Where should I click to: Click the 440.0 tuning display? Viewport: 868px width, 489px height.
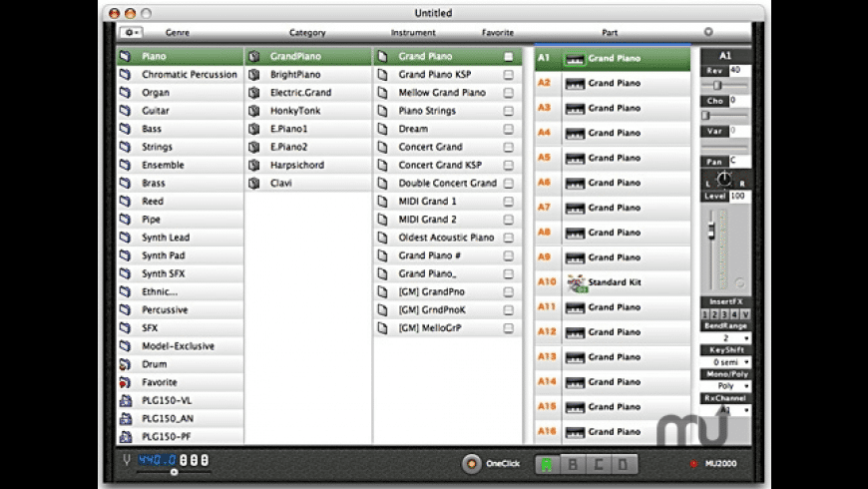158,460
